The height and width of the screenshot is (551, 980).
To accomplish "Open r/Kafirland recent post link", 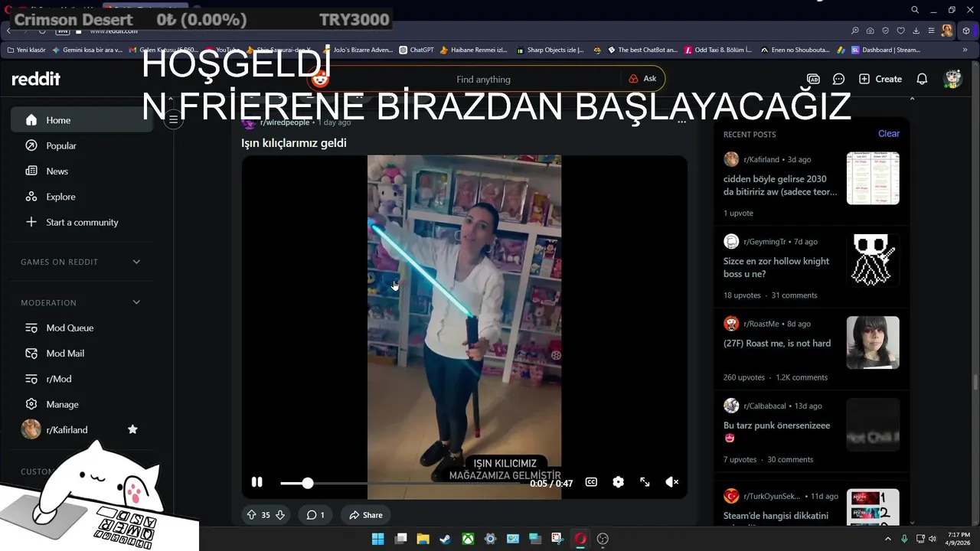I will [761, 159].
